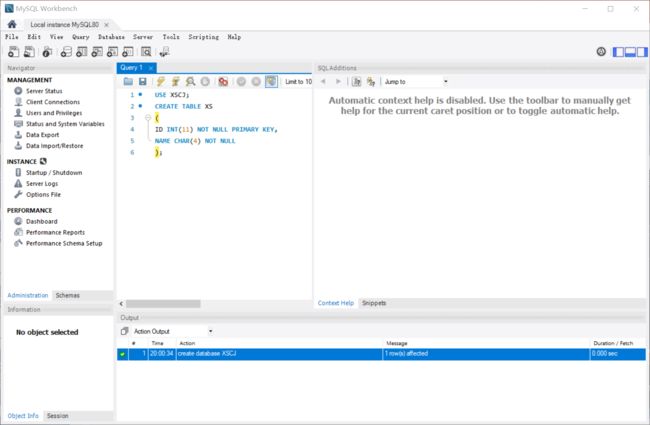Open the Dashboard under Performance
The height and width of the screenshot is (425, 650).
pos(41,221)
